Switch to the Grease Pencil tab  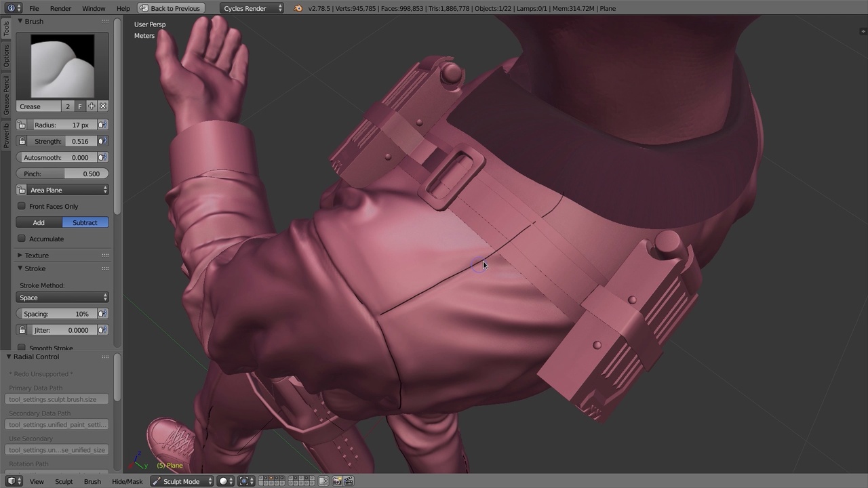[6, 95]
